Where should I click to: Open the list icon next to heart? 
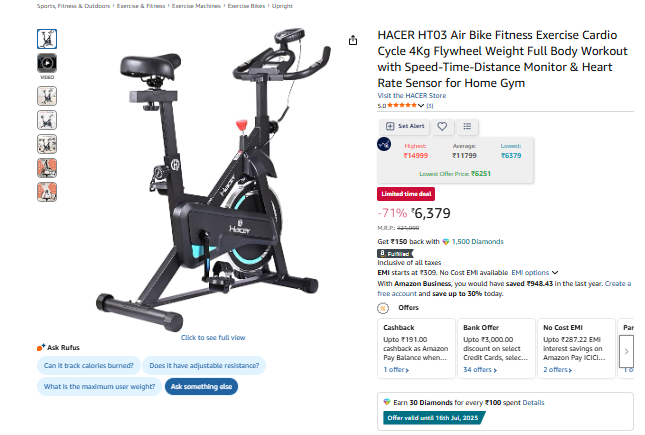467,126
